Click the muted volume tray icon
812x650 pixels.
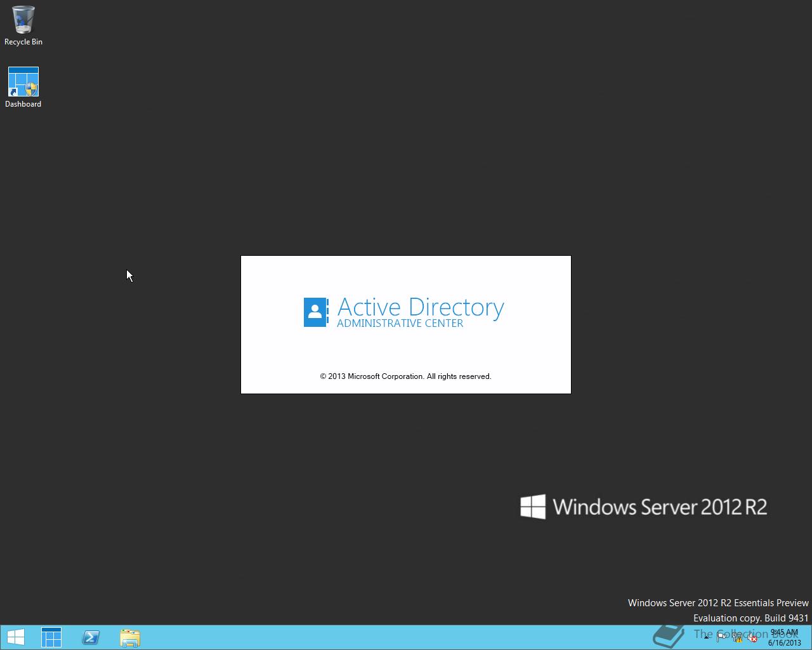[x=752, y=638]
